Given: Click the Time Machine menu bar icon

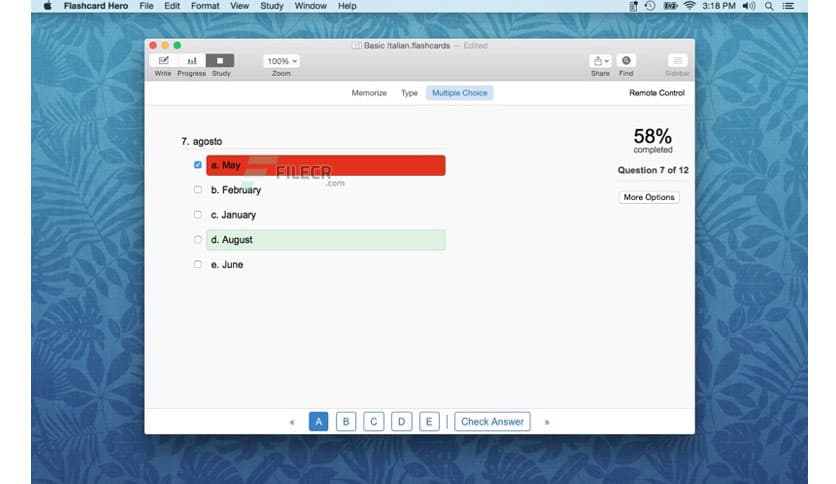Looking at the screenshot, I should (650, 6).
